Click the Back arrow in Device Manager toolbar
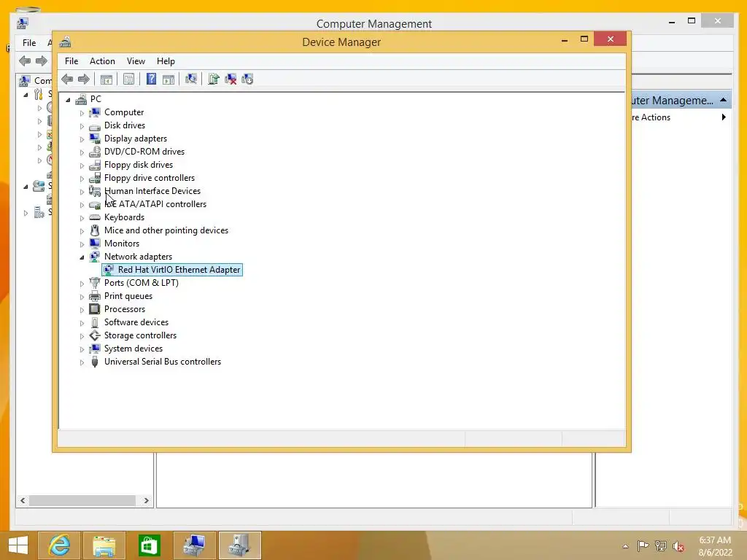This screenshot has width=747, height=560. [x=67, y=79]
